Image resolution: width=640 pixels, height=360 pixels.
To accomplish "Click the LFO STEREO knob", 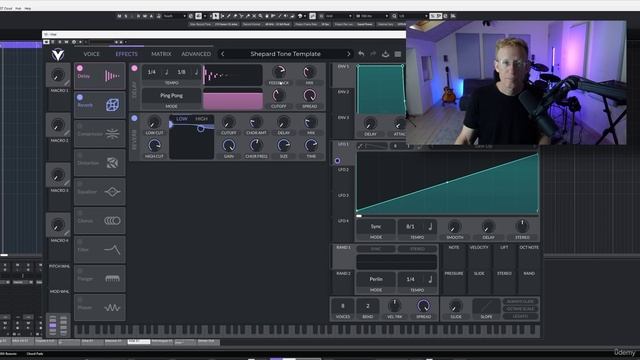I will point(522,226).
